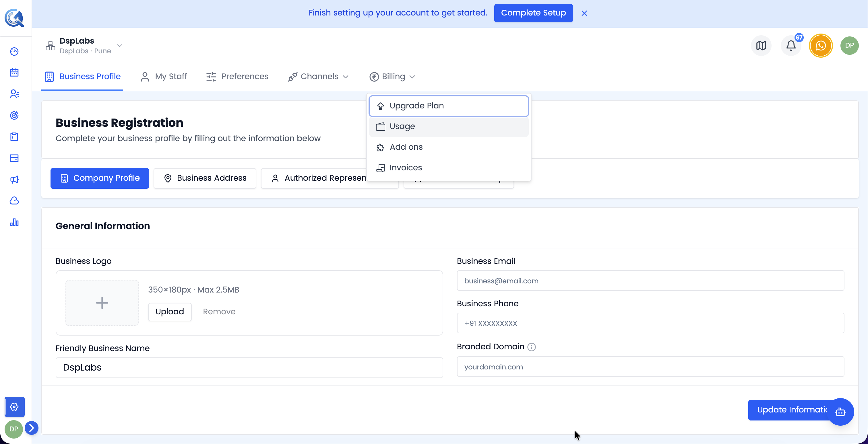Switch to the Preferences tab
The height and width of the screenshot is (444, 868).
pos(237,76)
